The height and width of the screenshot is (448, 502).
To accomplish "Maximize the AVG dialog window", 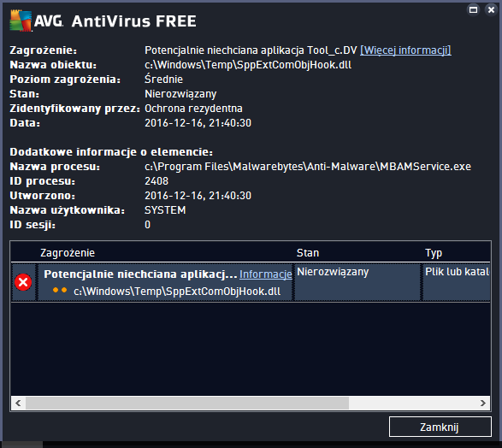I will pos(473,10).
